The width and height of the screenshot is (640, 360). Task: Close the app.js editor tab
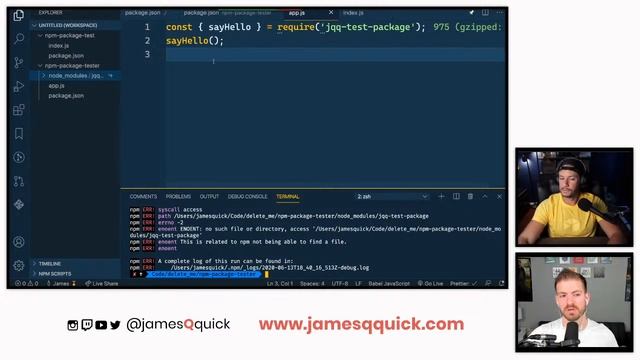[x=331, y=13]
